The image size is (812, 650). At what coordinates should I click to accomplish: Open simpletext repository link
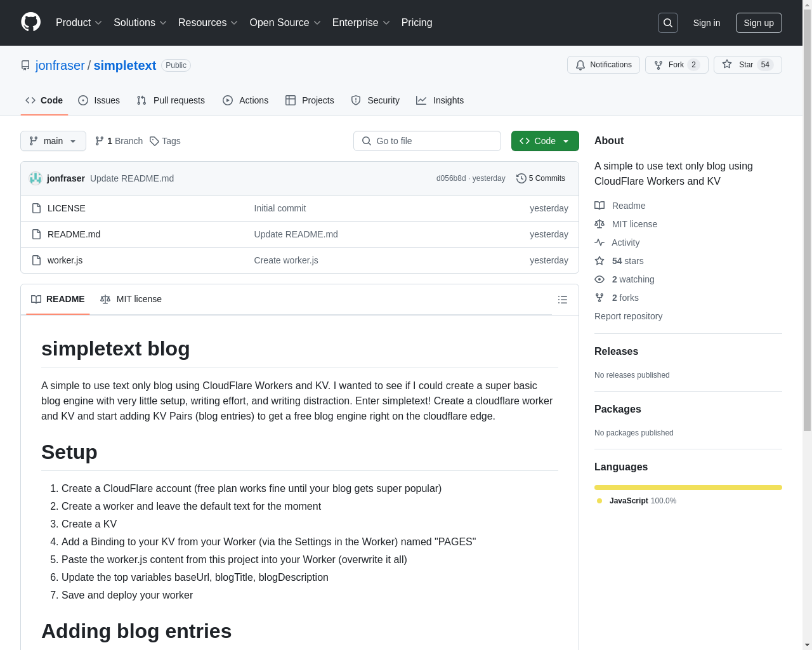125,65
